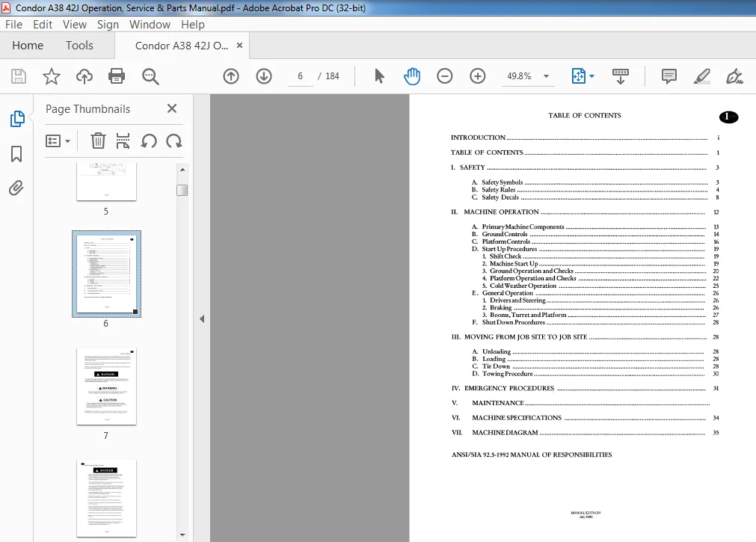Click VII. MACHINE DIAGRAM entry
This screenshot has height=542, width=756.
pos(585,433)
